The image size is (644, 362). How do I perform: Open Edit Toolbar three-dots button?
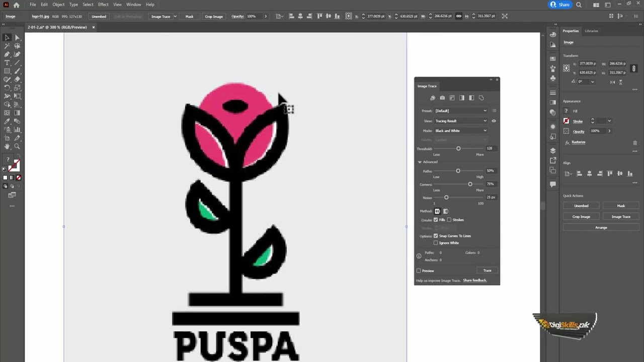12,206
